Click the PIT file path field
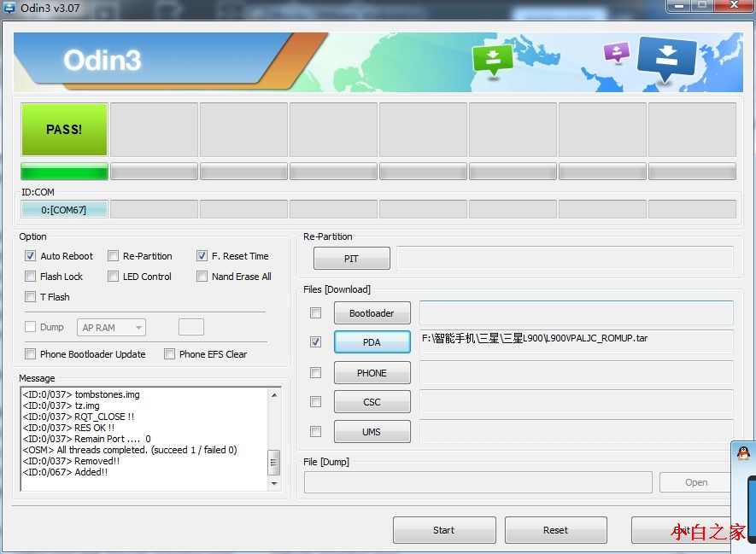756x554 pixels. (565, 258)
